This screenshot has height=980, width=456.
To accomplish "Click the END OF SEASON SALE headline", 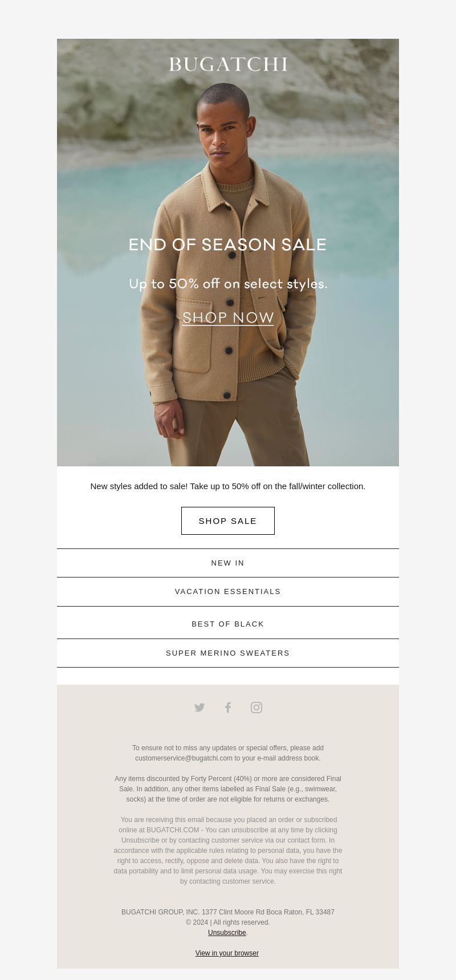I will [228, 245].
